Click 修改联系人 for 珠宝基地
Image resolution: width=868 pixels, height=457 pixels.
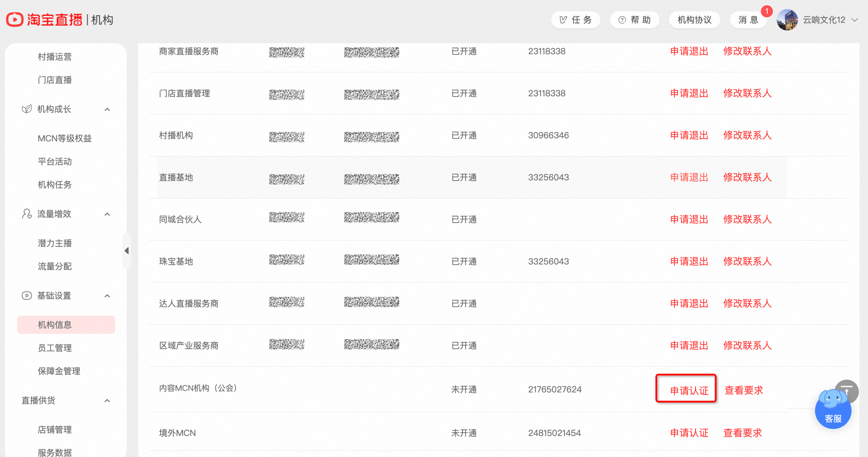[x=747, y=262]
